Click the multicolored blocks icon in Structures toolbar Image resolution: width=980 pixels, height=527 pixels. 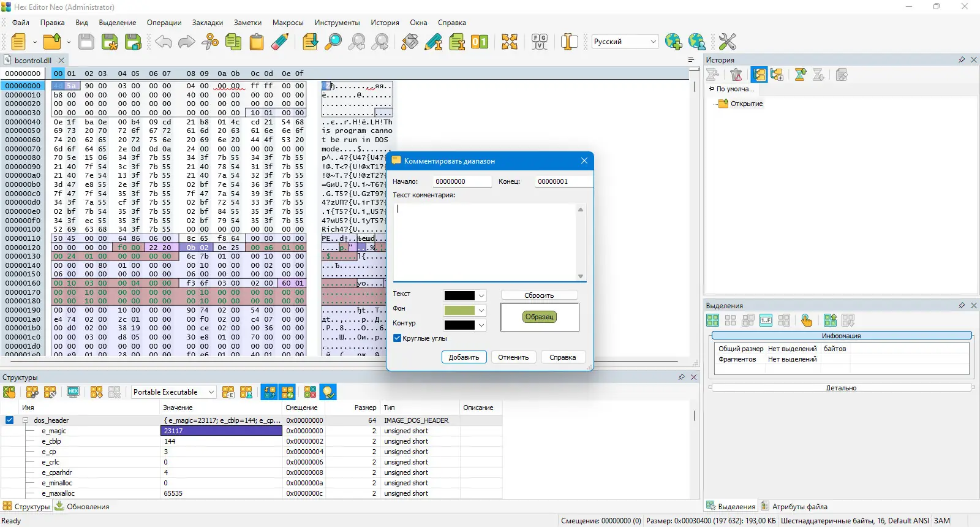click(x=311, y=392)
